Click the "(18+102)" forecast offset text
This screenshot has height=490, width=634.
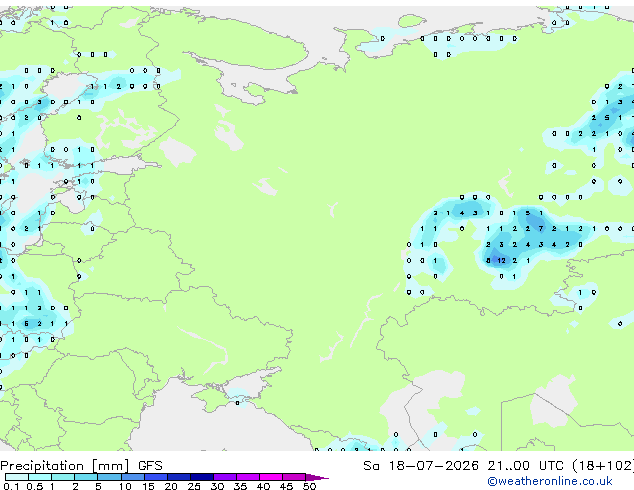coord(603,466)
